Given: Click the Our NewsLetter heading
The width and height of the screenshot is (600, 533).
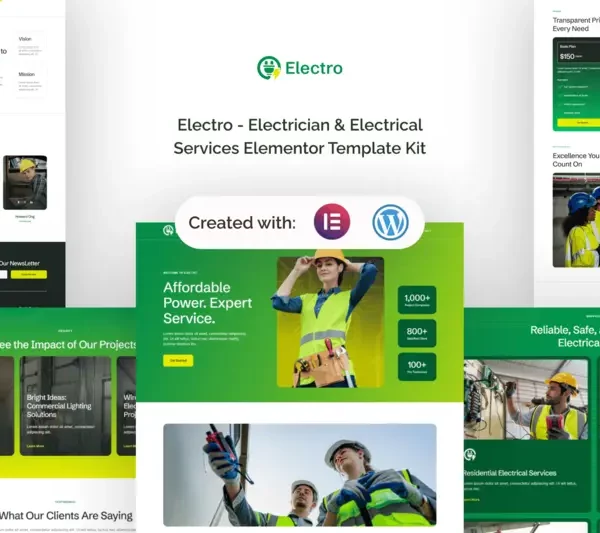Looking at the screenshot, I should pos(20,263).
